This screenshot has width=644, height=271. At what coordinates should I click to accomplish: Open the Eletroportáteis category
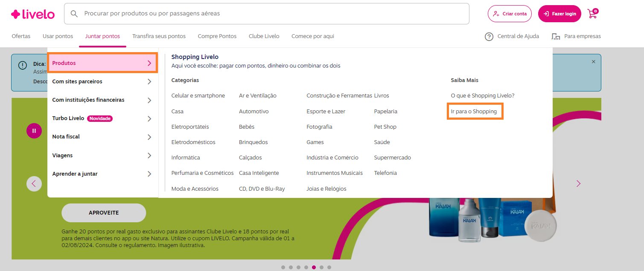(190, 127)
